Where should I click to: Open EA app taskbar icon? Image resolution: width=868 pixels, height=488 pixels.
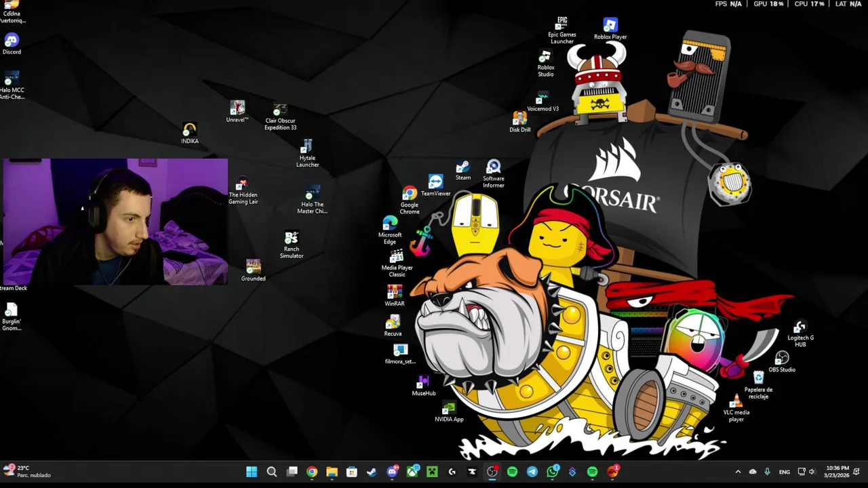(x=613, y=472)
